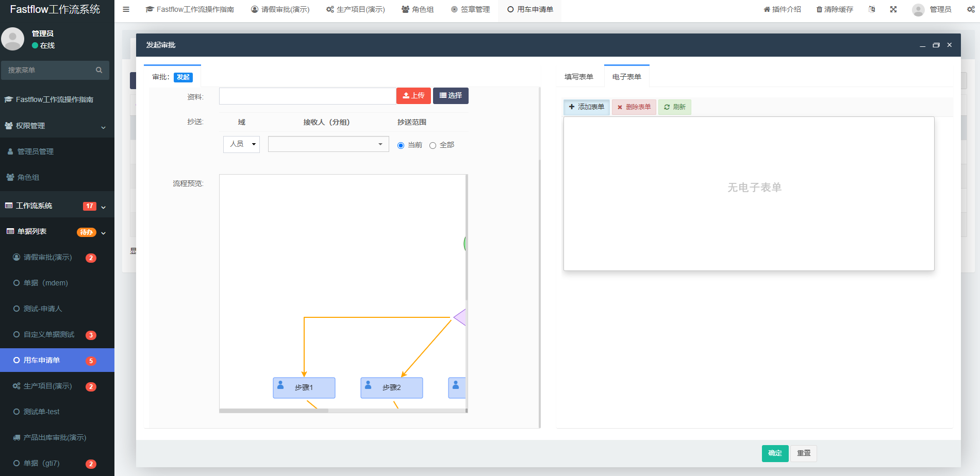This screenshot has width=980, height=476.
Task: Open 用车申请单 in the sidebar
Action: pyautogui.click(x=57, y=360)
